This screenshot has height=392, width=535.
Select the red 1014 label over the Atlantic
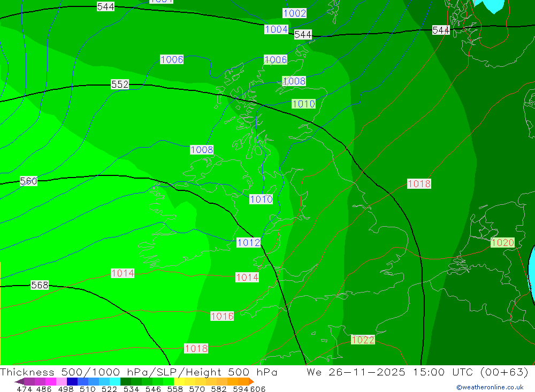123,273
